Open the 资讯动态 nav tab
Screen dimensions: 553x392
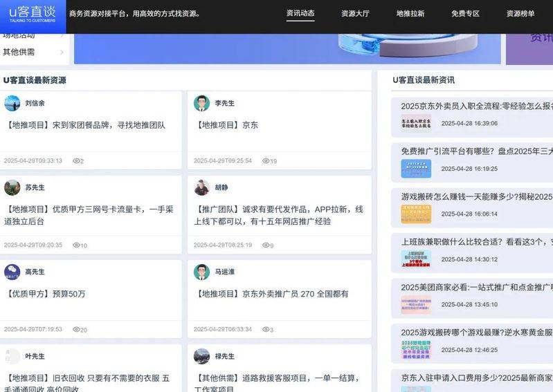[300, 13]
